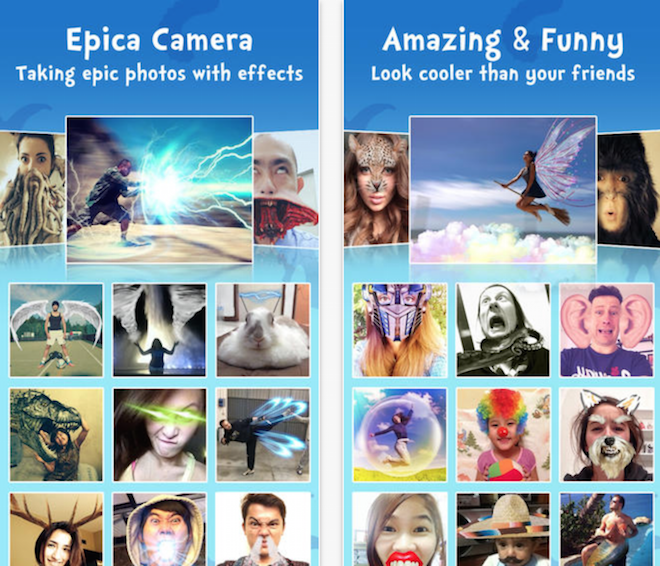Select the leopard face woman photo

tap(377, 189)
